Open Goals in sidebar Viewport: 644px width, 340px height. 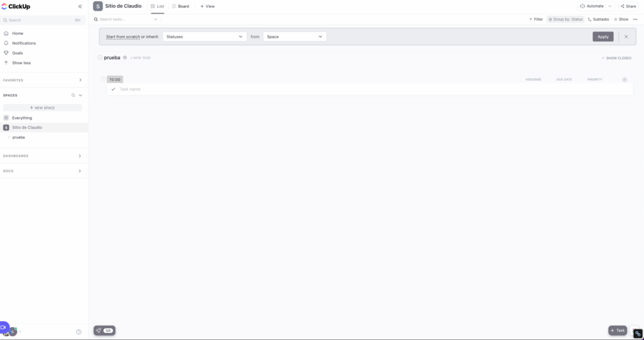(17, 53)
